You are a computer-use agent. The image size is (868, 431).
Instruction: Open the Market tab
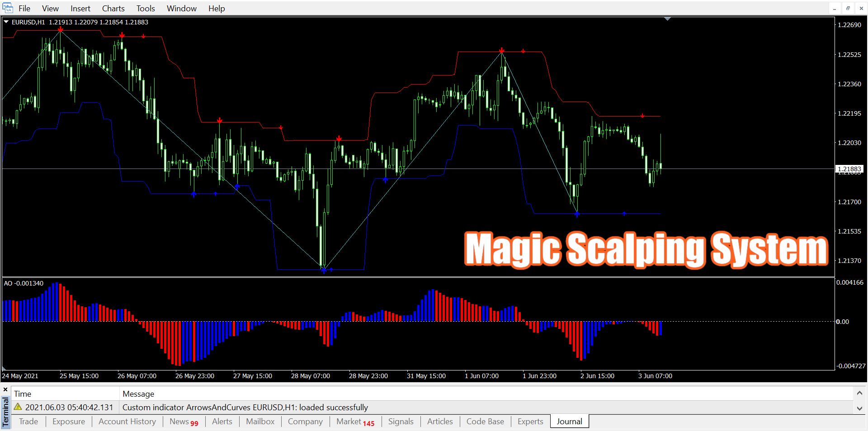point(355,422)
